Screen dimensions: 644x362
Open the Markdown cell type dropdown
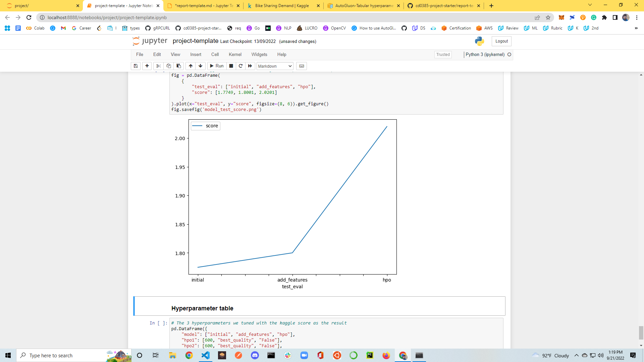[x=275, y=66]
